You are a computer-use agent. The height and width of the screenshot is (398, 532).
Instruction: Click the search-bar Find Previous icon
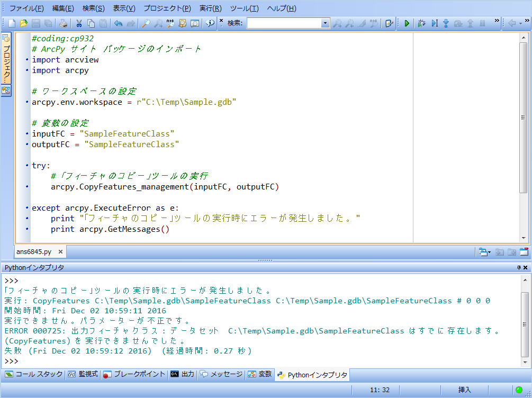(349, 23)
